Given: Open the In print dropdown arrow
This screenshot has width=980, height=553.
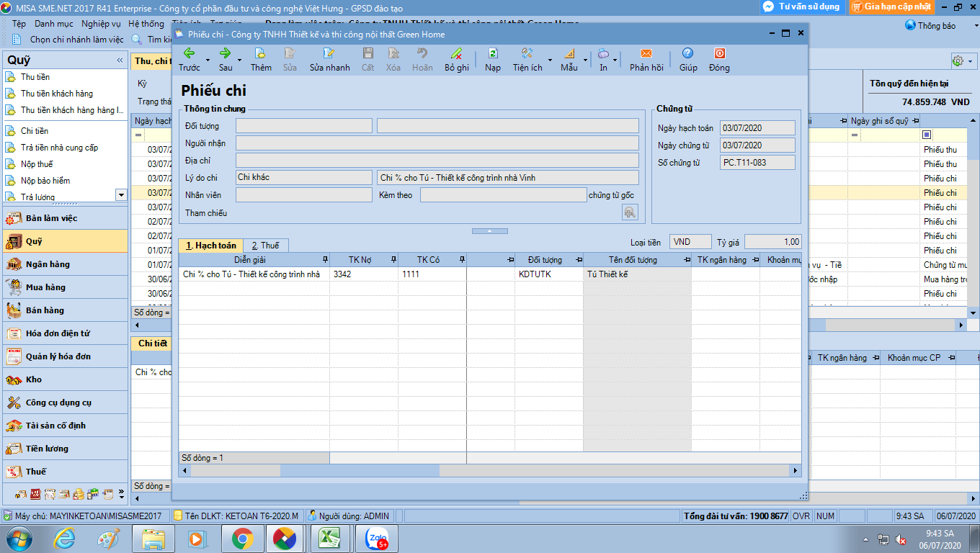Looking at the screenshot, I should [x=615, y=60].
